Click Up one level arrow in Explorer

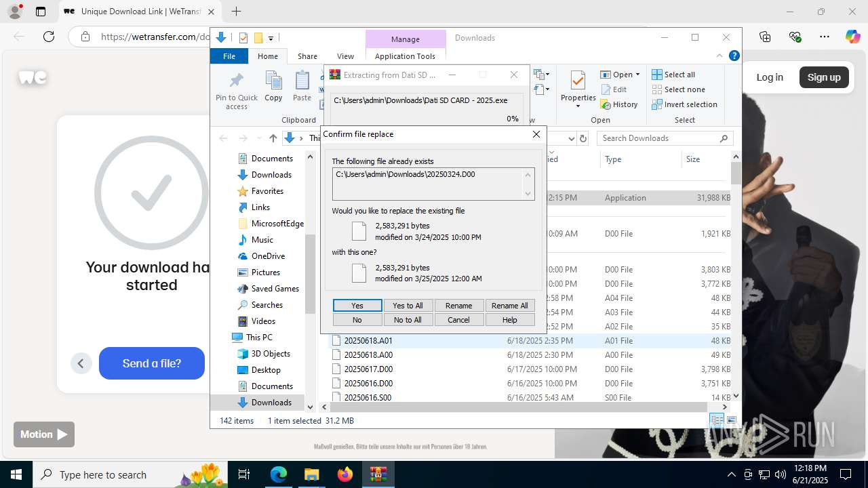273,138
